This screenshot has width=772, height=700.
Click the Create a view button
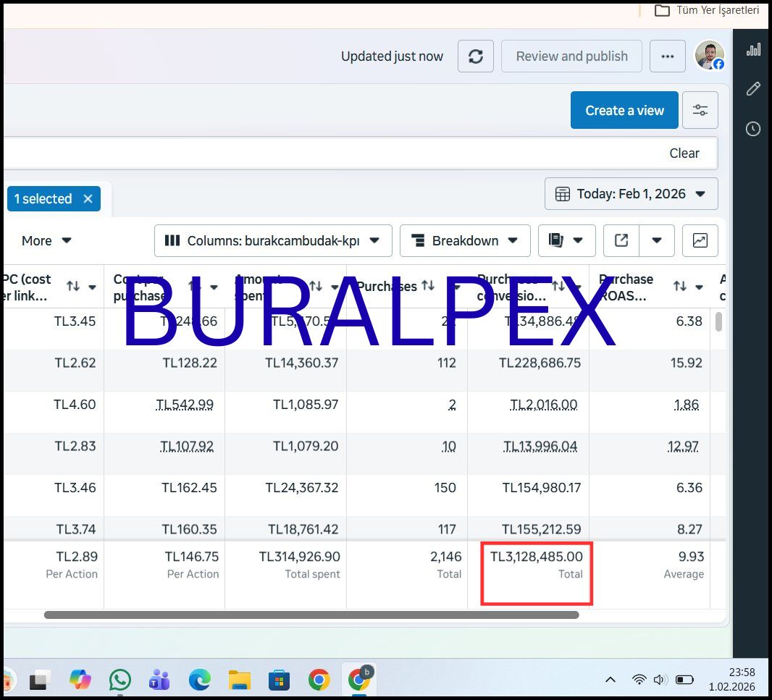coord(624,110)
